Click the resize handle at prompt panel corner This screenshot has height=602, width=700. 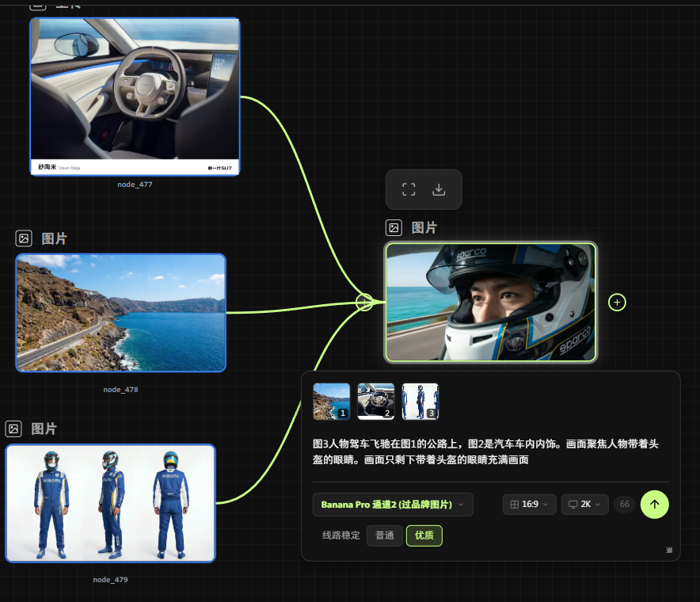[669, 549]
